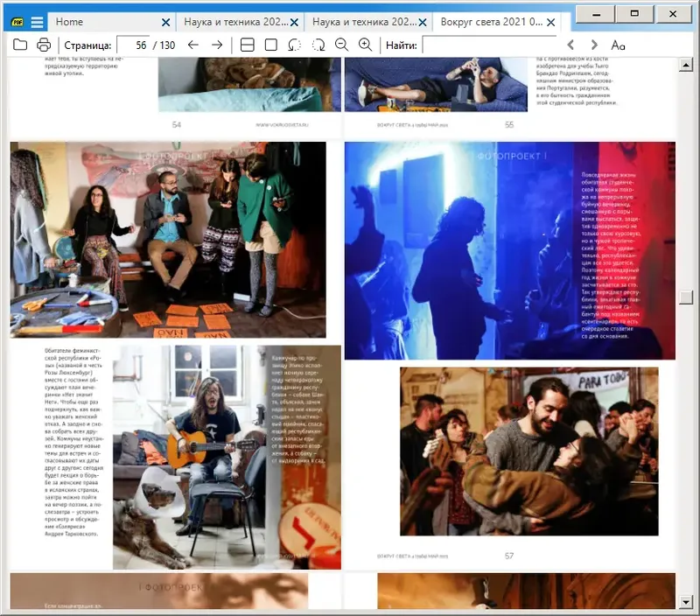Toggle match case Aa option
Image resolution: width=700 pixels, height=616 pixels.
click(x=618, y=45)
